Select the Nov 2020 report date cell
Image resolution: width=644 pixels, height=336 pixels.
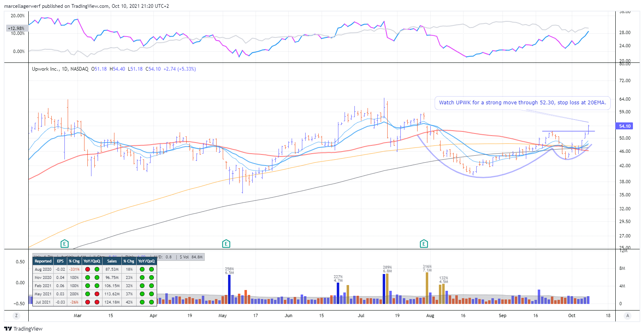[43, 278]
